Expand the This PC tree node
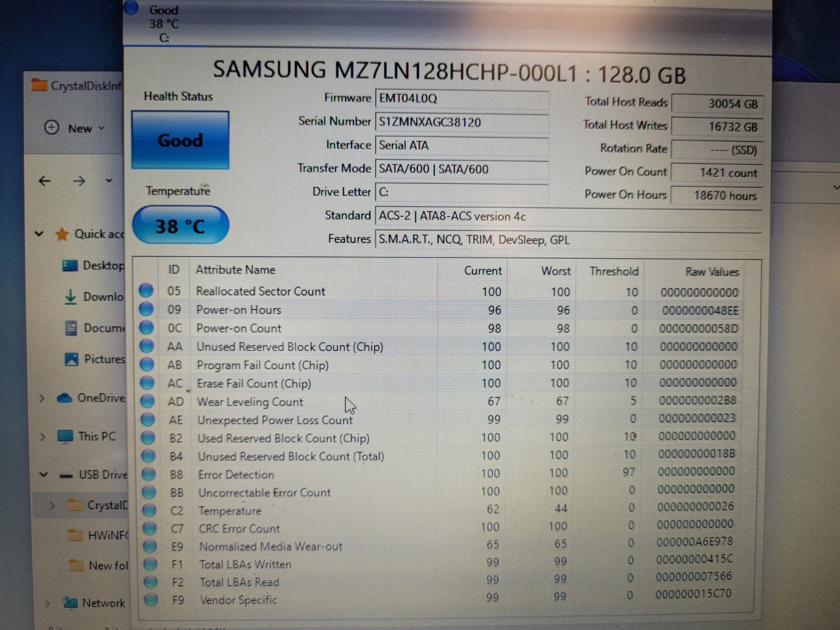 42,437
